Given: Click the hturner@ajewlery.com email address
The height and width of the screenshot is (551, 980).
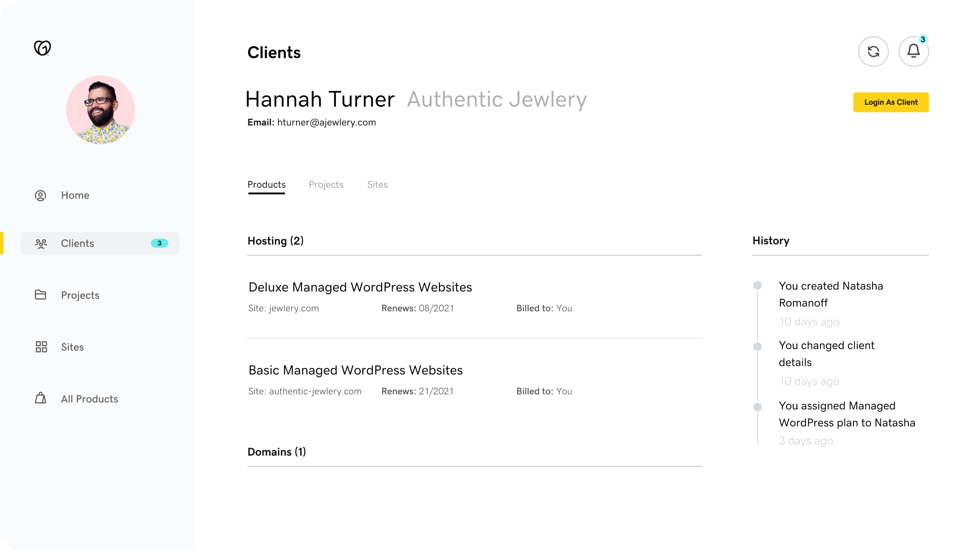Looking at the screenshot, I should [x=326, y=123].
